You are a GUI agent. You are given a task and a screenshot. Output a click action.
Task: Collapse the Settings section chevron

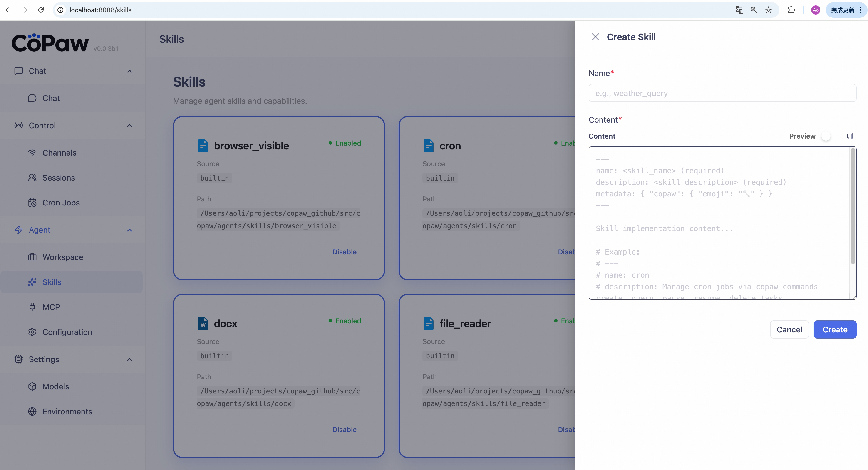click(129, 359)
